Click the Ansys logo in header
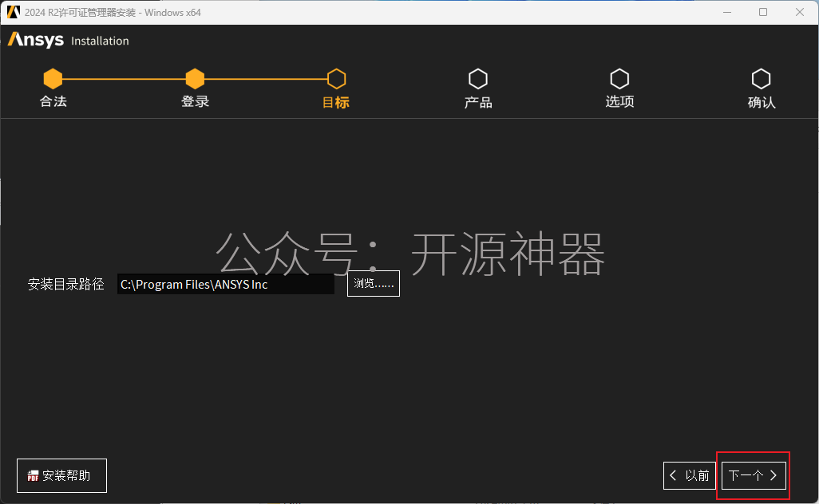Screen dimensions: 819x504 (x=35, y=40)
